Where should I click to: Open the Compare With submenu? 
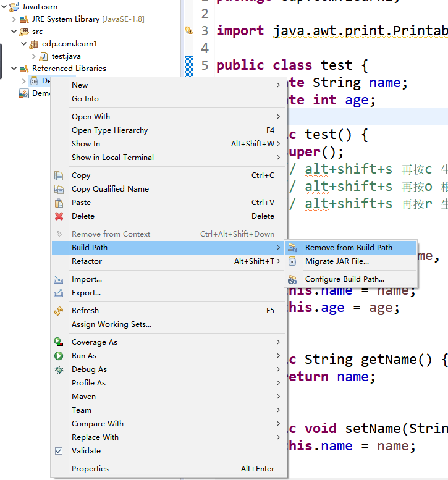pyautogui.click(x=169, y=424)
